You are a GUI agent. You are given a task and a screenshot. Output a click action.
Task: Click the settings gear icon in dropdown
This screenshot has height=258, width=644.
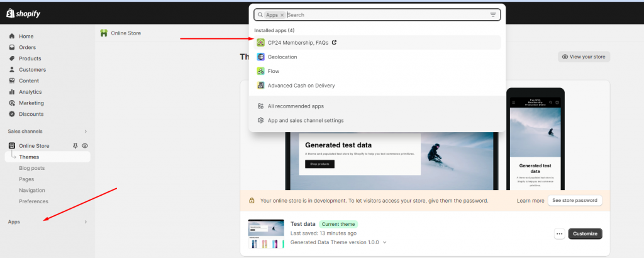(260, 120)
